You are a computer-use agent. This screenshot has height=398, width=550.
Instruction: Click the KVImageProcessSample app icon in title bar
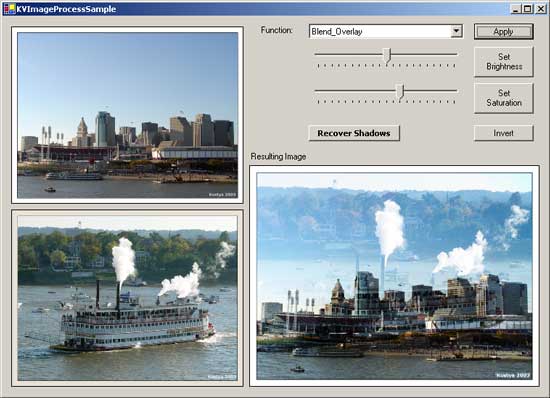(9, 9)
